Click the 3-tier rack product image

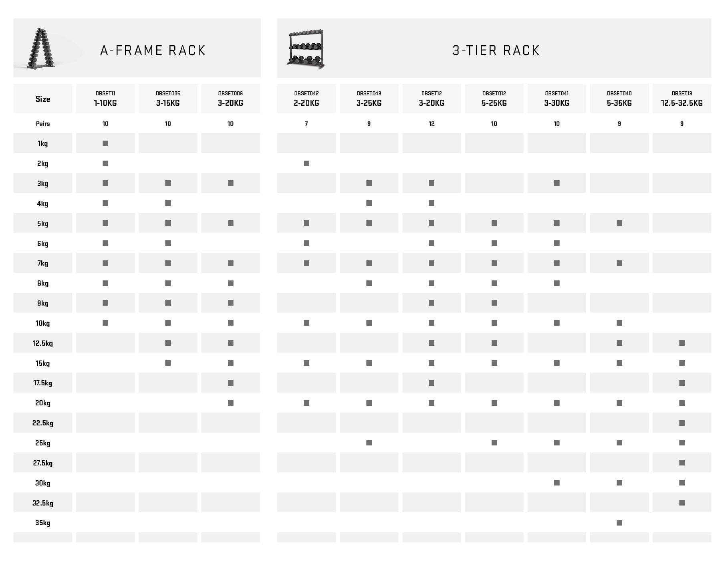(306, 49)
